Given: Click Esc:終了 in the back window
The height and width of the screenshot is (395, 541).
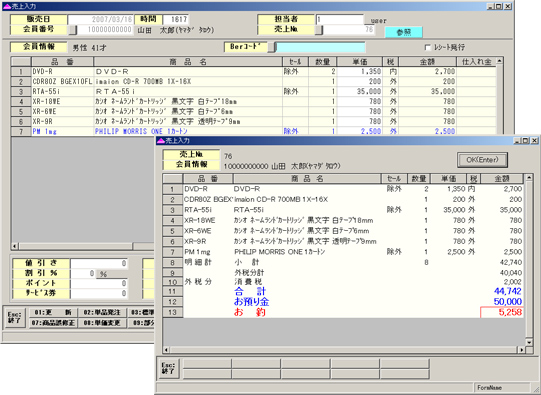Looking at the screenshot, I should (x=14, y=317).
